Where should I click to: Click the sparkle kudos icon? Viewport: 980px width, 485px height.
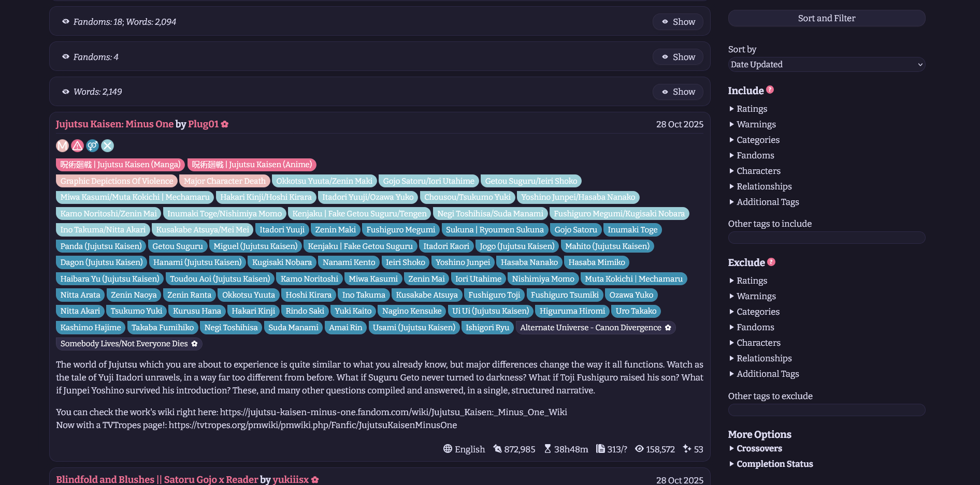[687, 449]
